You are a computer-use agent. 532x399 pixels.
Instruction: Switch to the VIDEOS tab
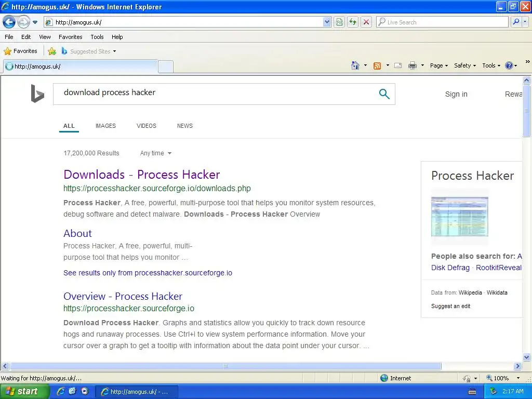tap(146, 126)
